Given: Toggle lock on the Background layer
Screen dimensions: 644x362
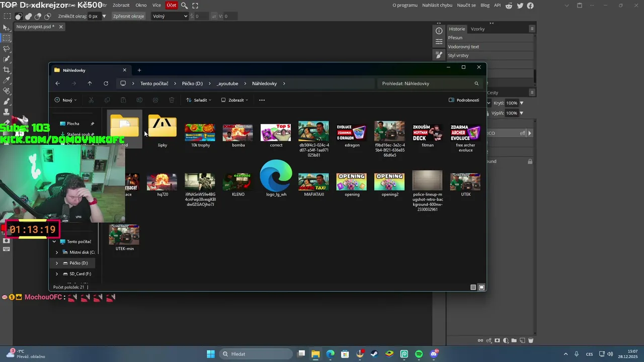Looking at the screenshot, I should (x=530, y=161).
